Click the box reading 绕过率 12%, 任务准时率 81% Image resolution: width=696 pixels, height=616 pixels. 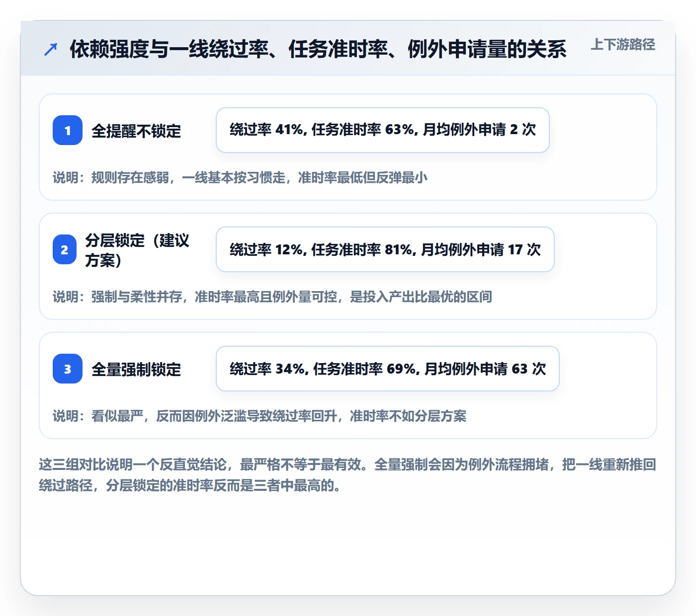tap(385, 249)
